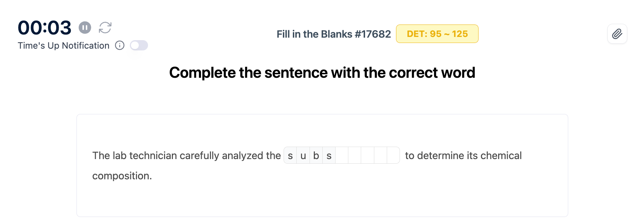Focus the first empty letter box
The width and height of the screenshot is (644, 223).
342,156
